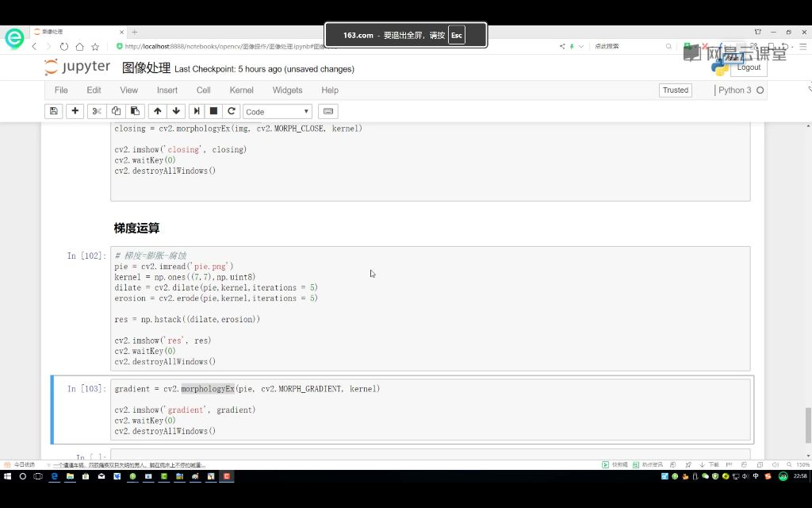
Task: Click the In [102] cell prompt
Action: (x=86, y=256)
